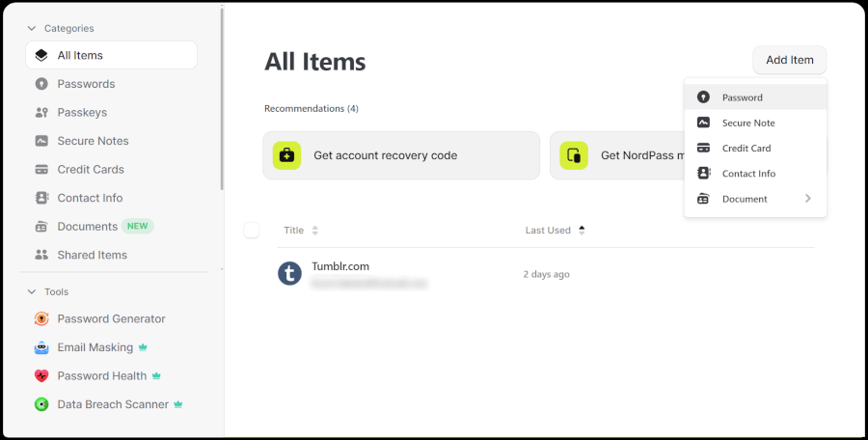Viewport: 868px width, 440px height.
Task: Expand the Document submenu arrow
Action: [808, 199]
